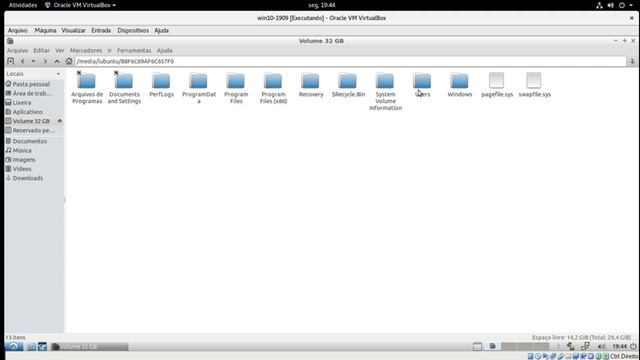
Task: Click the go arrow right of the path bar
Action: point(632,61)
